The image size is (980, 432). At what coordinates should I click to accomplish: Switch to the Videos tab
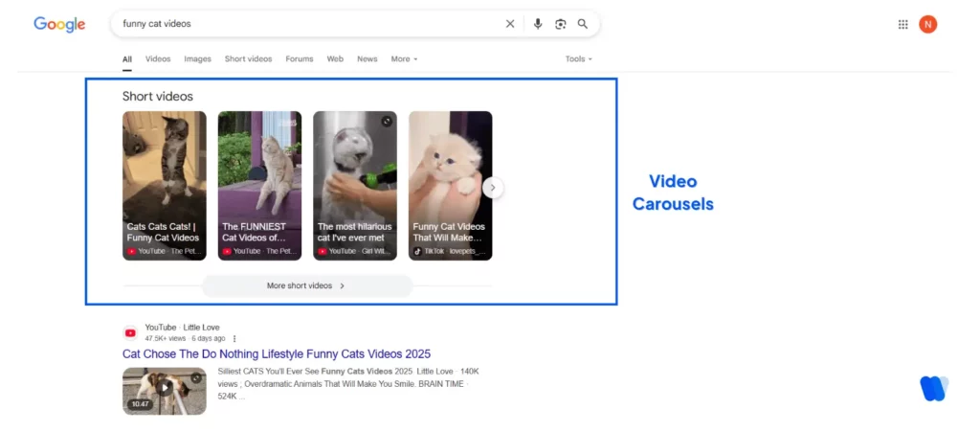coord(158,58)
